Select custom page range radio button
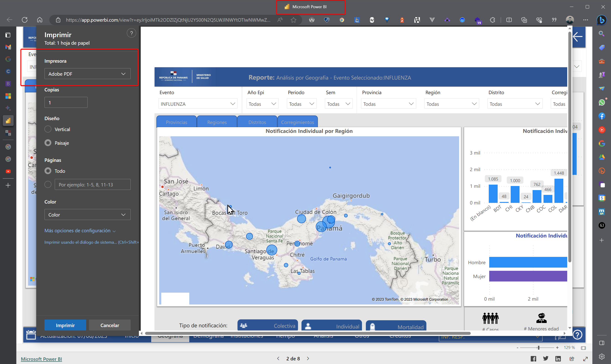 click(48, 184)
